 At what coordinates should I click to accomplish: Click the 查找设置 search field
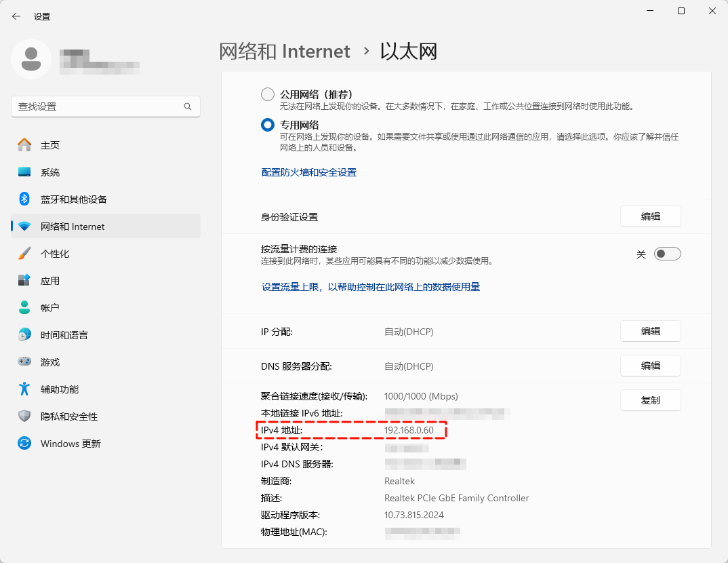point(98,106)
